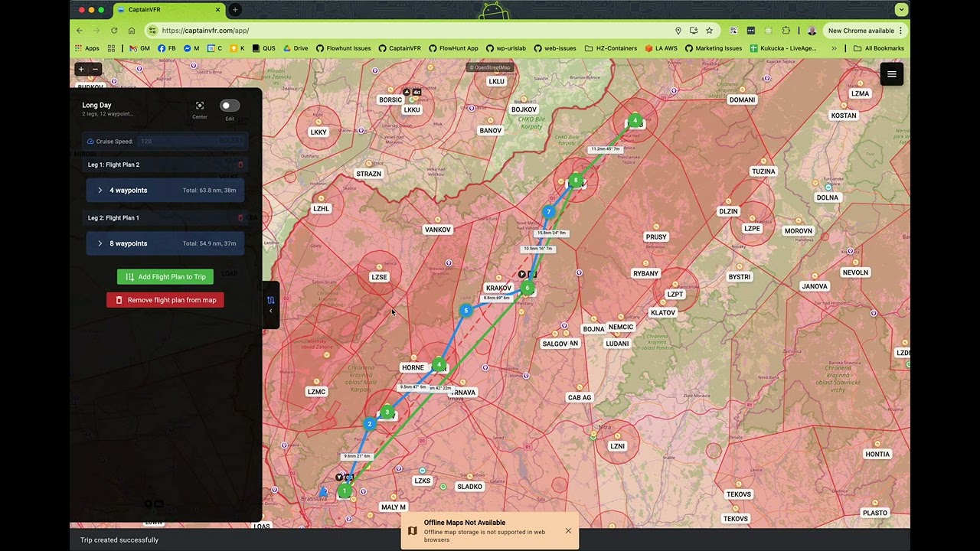Delete Leg 1: Flight Plan 2 trash icon
980x551 pixels.
coord(240,165)
